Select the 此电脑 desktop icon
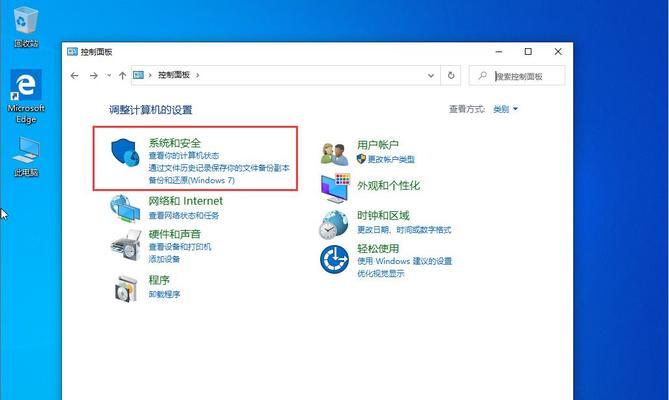This screenshot has height=400, width=669. (x=26, y=156)
